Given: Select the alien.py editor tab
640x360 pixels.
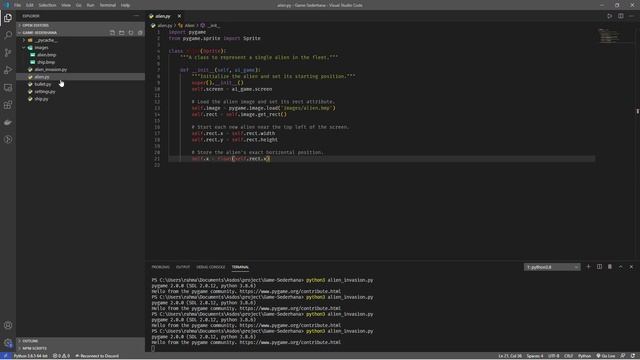Looking at the screenshot, I should (162, 16).
